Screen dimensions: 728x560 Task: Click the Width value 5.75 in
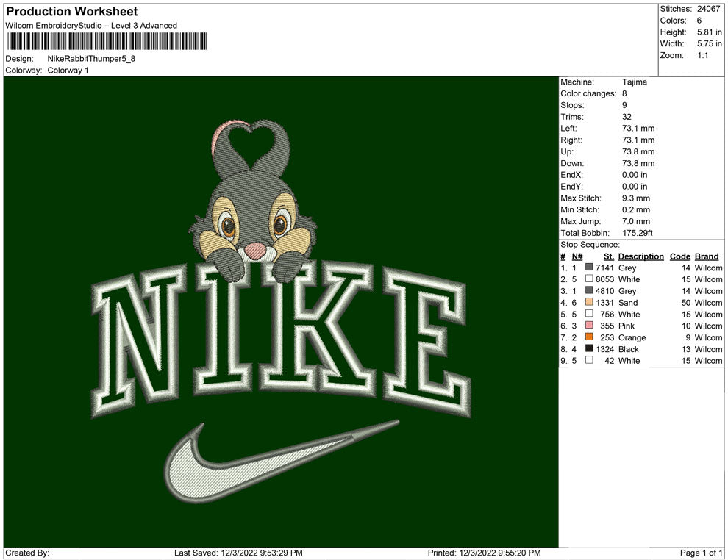point(710,43)
